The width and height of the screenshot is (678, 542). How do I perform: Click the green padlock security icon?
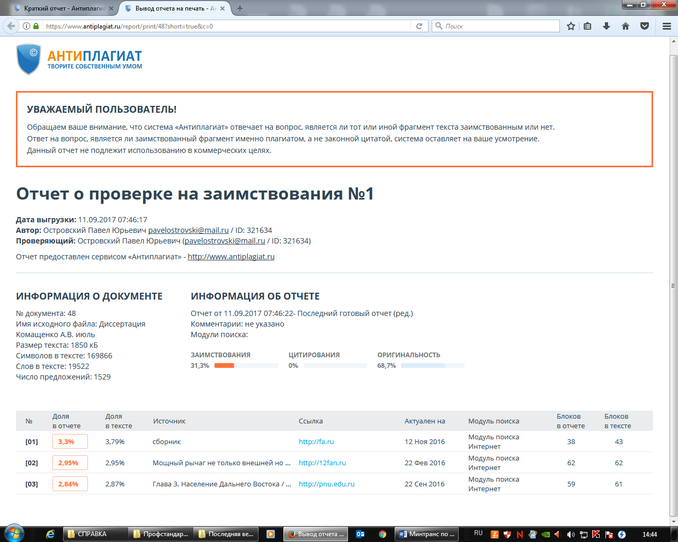[x=36, y=26]
